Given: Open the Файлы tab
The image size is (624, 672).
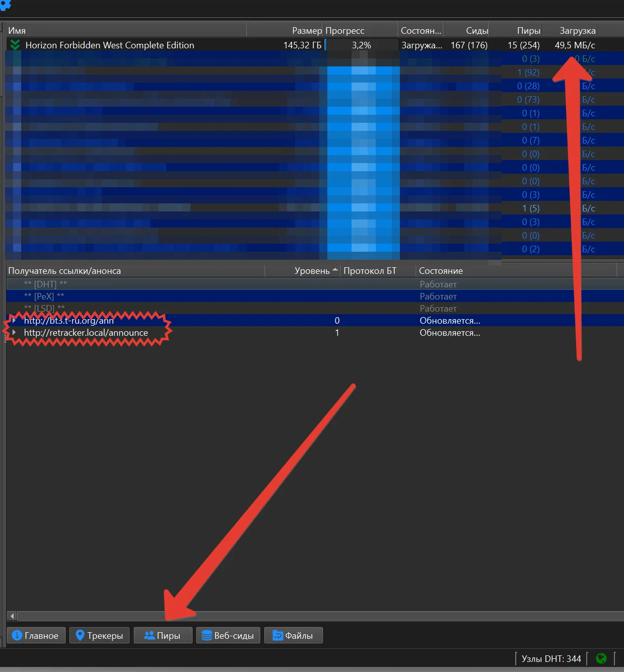Looking at the screenshot, I should tap(293, 636).
